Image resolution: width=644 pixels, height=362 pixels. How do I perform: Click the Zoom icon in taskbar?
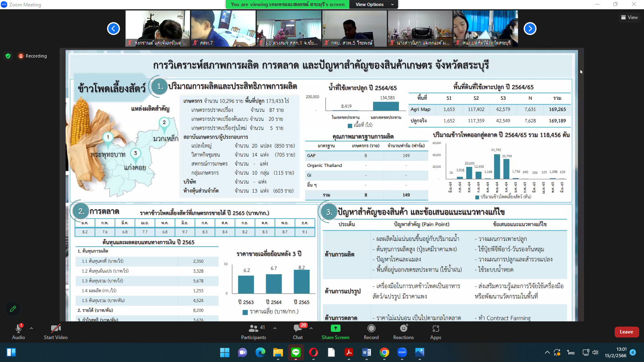point(402,352)
